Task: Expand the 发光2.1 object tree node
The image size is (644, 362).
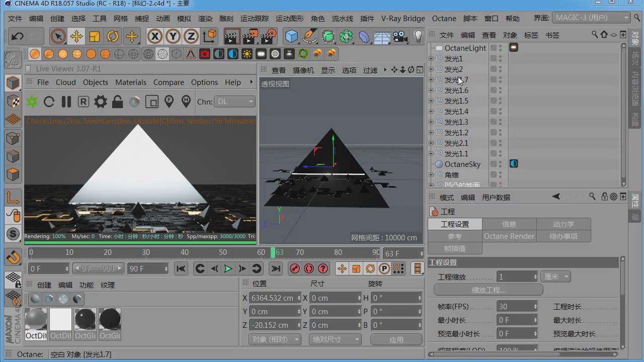Action: click(431, 143)
